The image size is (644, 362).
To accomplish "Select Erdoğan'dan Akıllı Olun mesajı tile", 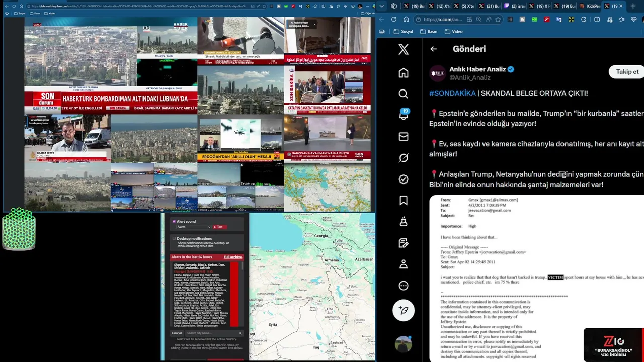I will 240,138.
